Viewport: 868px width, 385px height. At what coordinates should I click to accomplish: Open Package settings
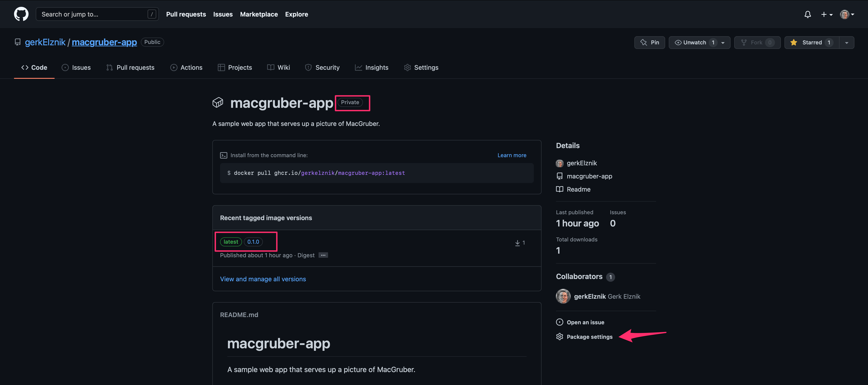(589, 337)
